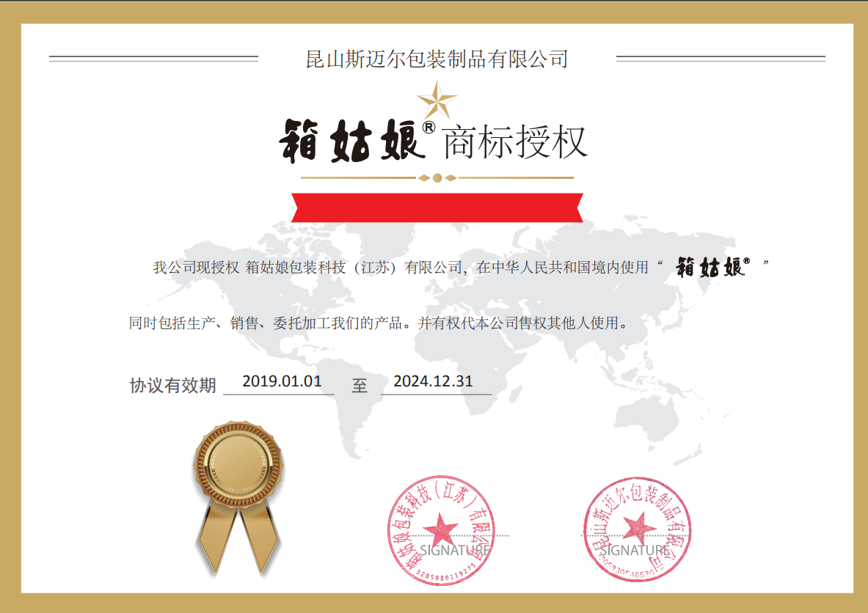Click the line starting with 同时包括生产
868x613 pixels.
tap(379, 323)
